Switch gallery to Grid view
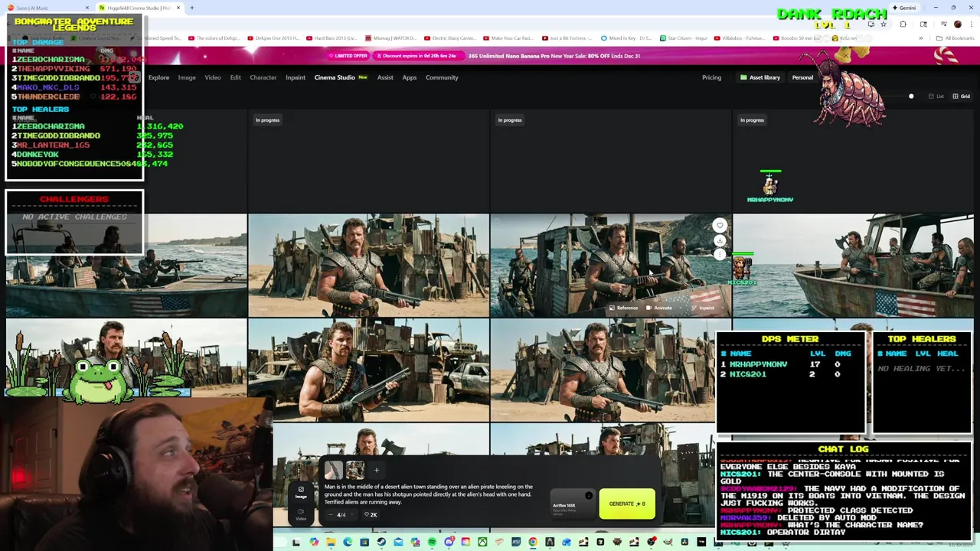The image size is (980, 551). 961,96
